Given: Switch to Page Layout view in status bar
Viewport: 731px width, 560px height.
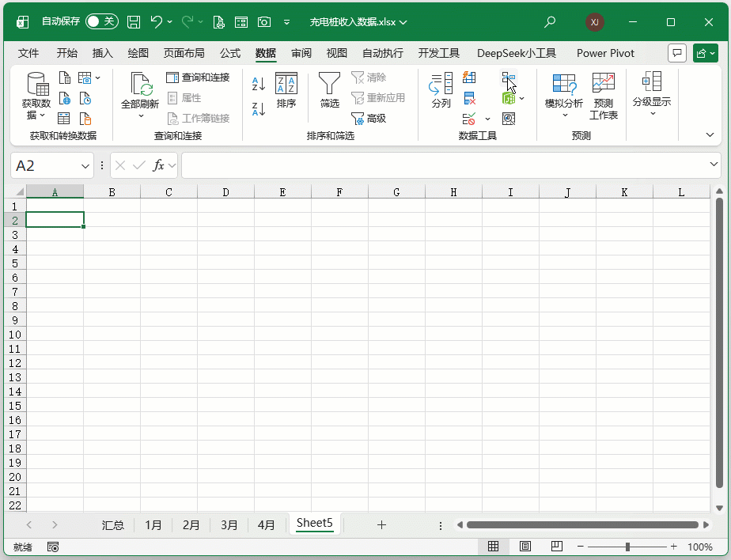Looking at the screenshot, I should pyautogui.click(x=525, y=546).
